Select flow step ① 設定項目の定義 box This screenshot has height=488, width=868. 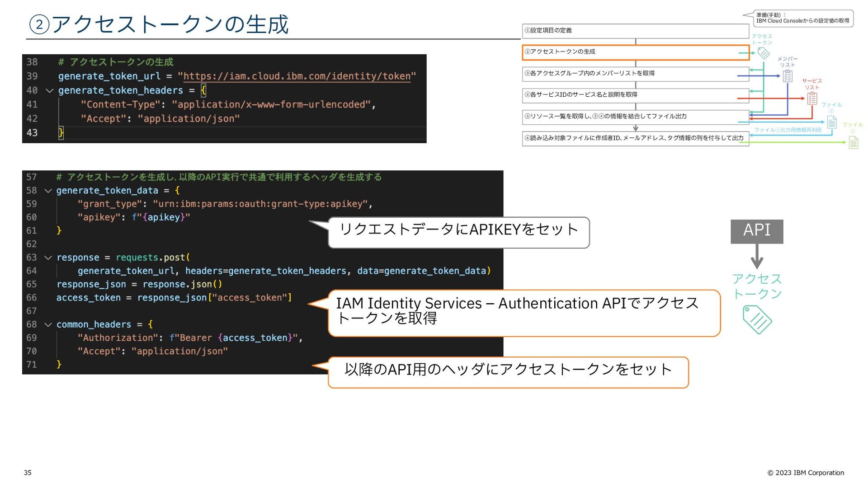(635, 31)
